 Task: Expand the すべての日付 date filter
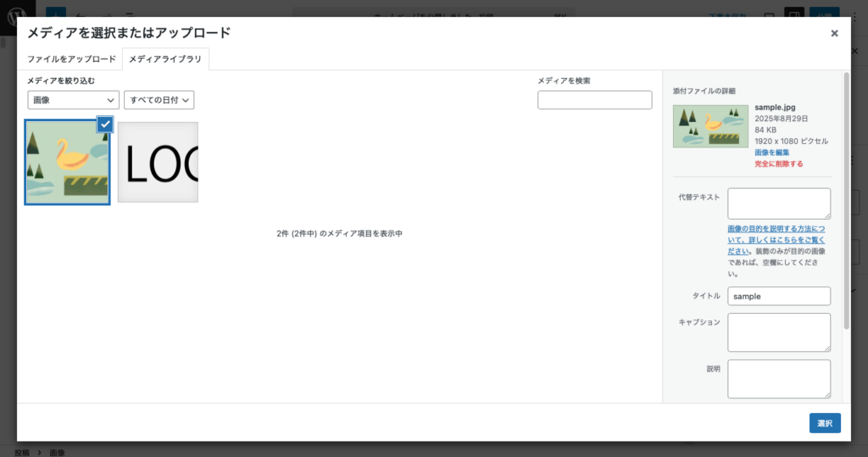pyautogui.click(x=159, y=100)
